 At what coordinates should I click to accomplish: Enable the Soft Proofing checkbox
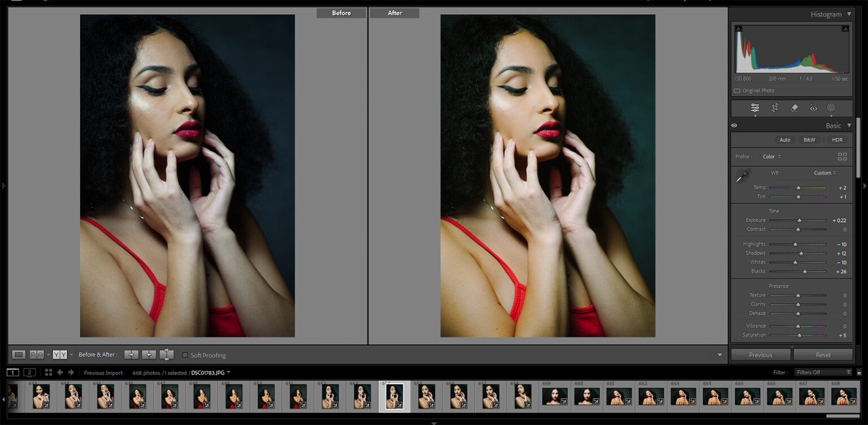click(x=185, y=355)
